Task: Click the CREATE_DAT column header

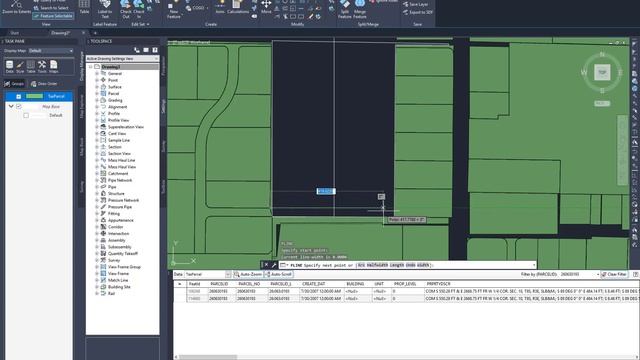Action: (x=313, y=284)
